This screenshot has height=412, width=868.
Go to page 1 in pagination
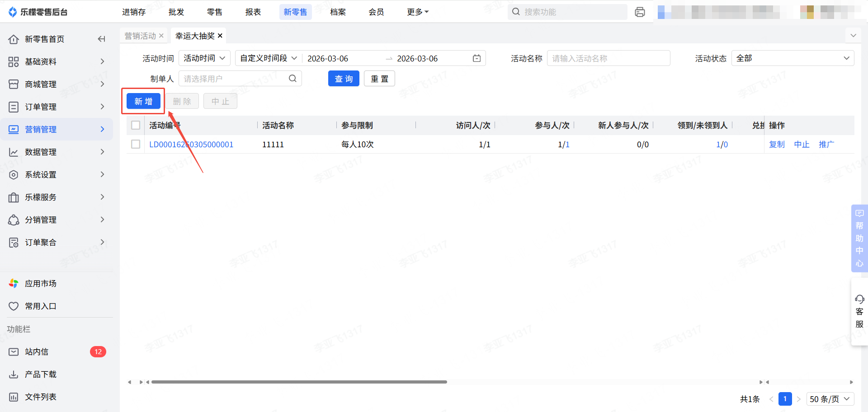pos(785,399)
